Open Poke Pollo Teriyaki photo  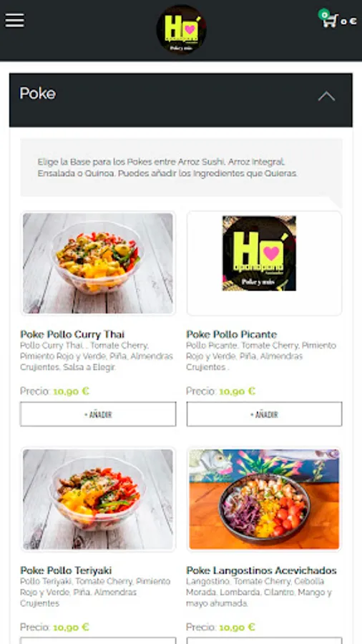98,499
